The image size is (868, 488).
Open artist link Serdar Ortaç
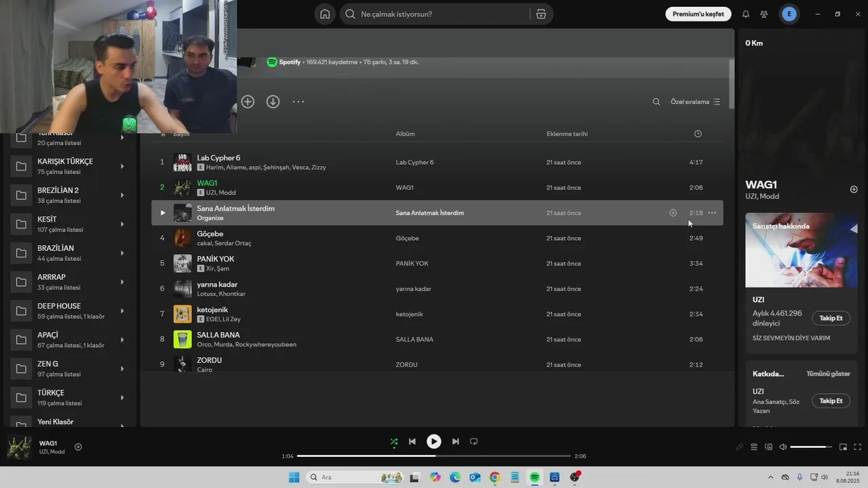coord(233,243)
